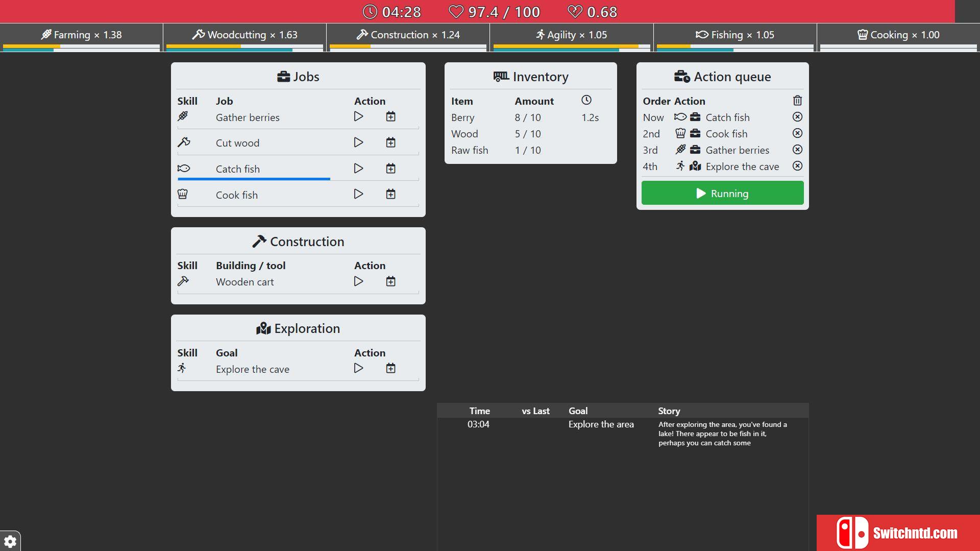This screenshot has width=980, height=551.
Task: Click the heart health icon
Action: (x=456, y=12)
